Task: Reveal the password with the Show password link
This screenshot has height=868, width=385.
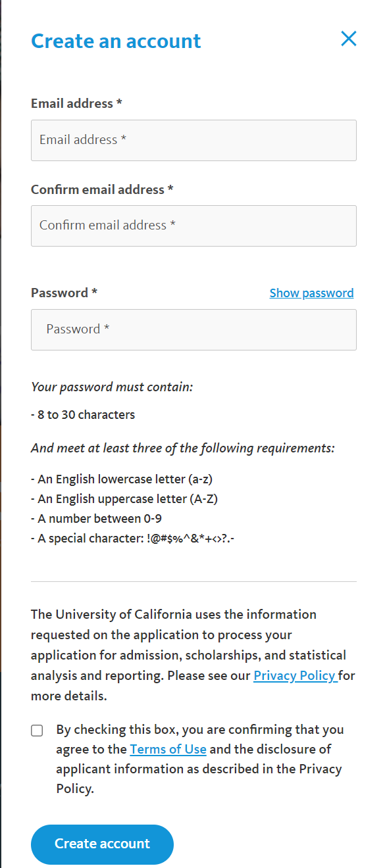Action: pos(311,293)
